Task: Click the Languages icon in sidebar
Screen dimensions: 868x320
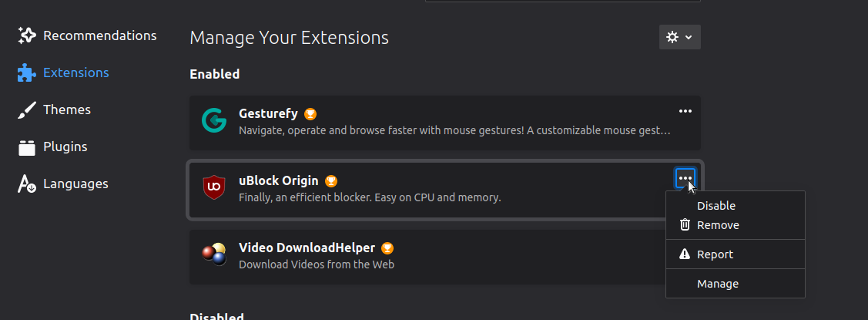Action: 26,184
